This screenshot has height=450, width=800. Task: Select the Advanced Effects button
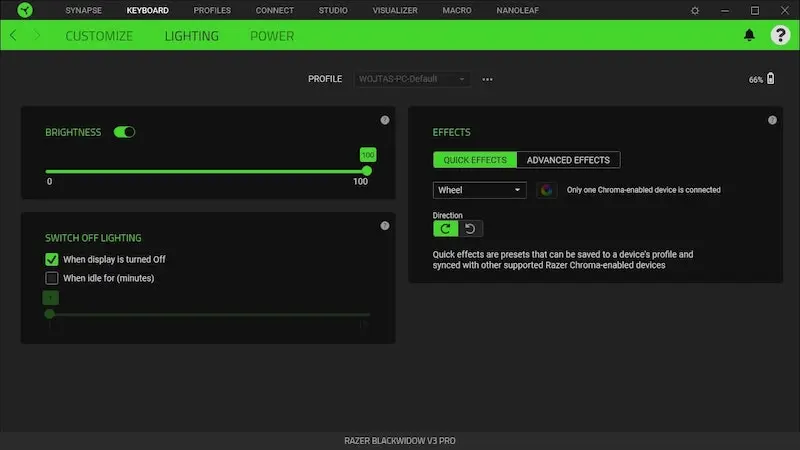click(x=569, y=160)
